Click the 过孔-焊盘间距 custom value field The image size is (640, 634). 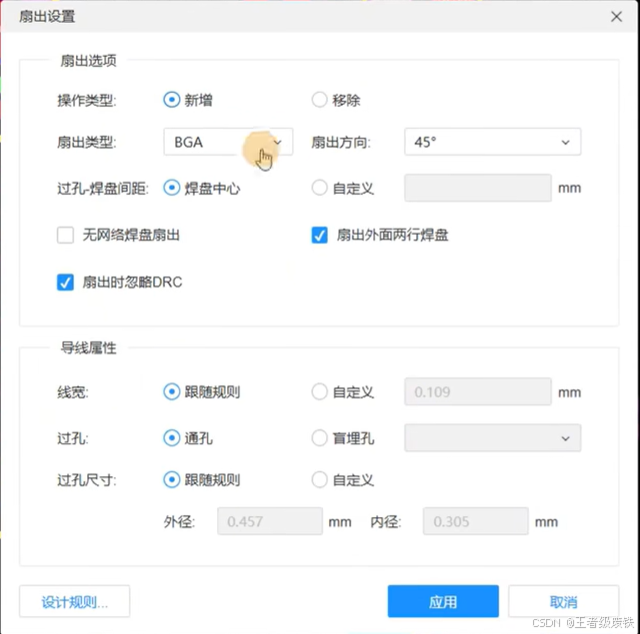click(x=478, y=188)
